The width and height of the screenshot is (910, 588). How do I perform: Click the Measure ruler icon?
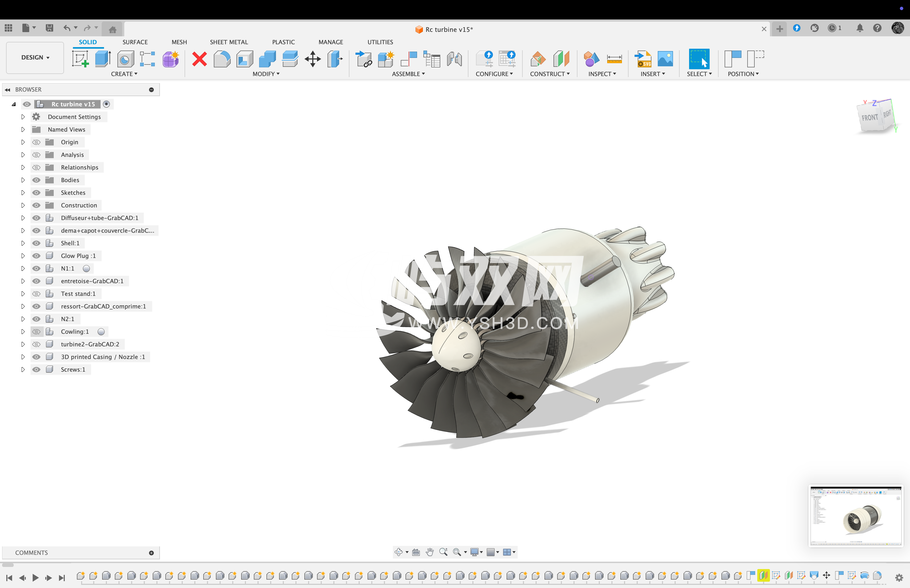pos(614,59)
